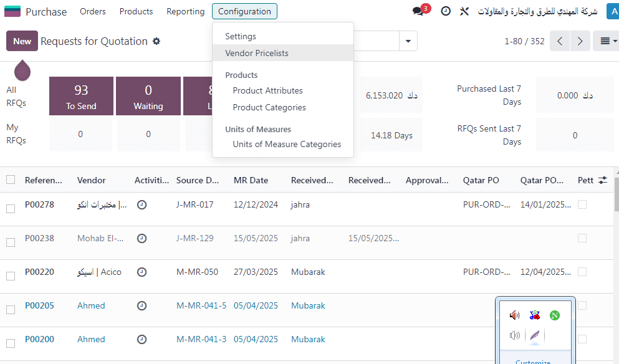Open the Purchase app home icon
619x364 pixels.
pos(12,11)
